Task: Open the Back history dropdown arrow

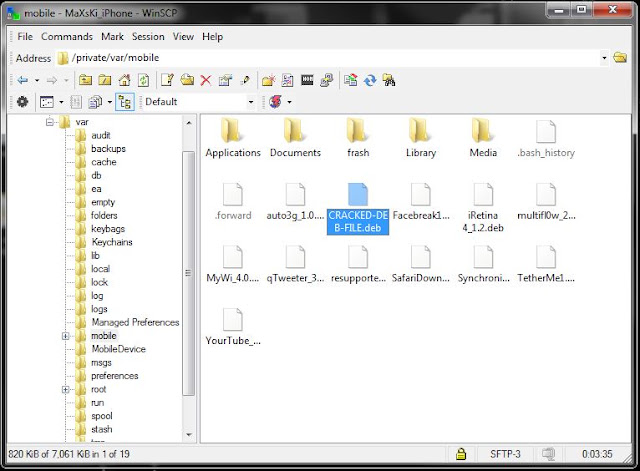Action: coord(37,80)
